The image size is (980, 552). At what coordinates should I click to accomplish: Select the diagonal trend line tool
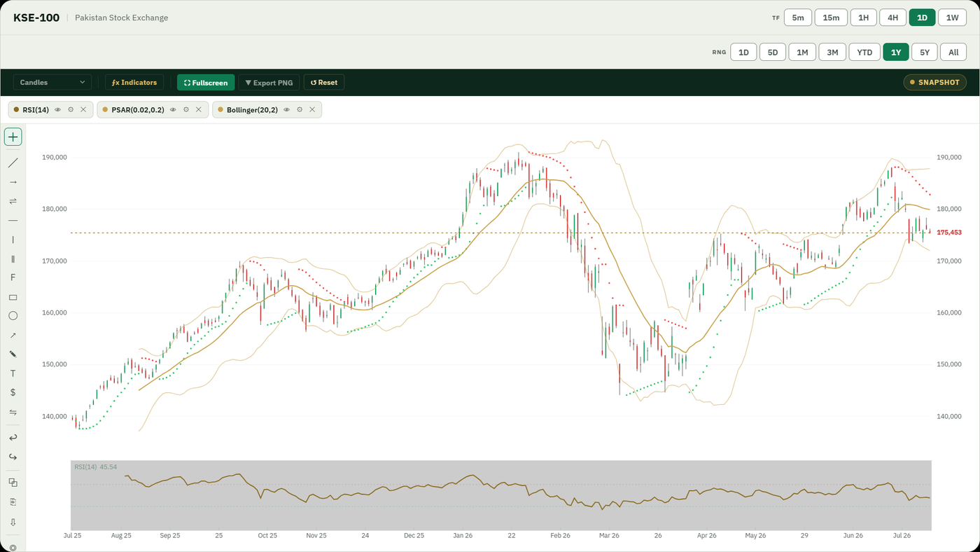[x=13, y=163]
